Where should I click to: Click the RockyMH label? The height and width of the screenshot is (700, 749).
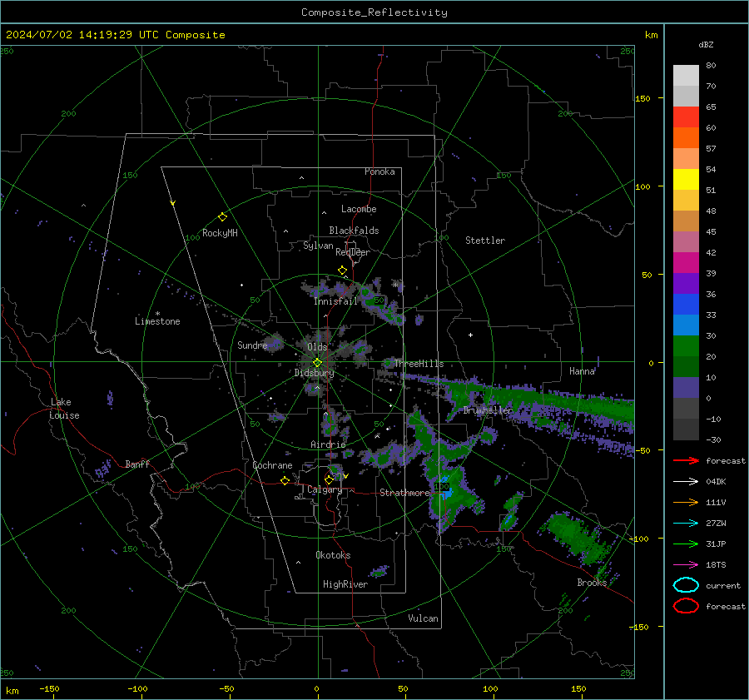[x=220, y=233]
